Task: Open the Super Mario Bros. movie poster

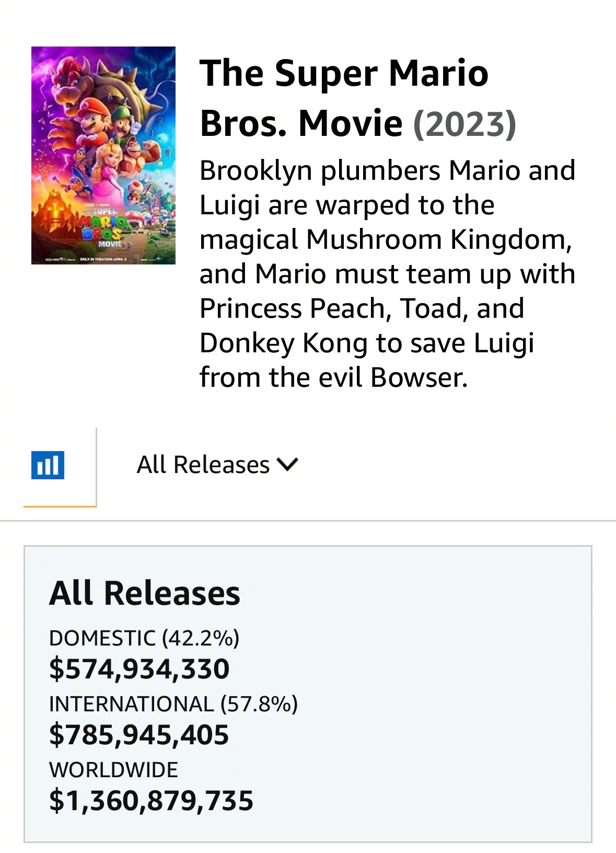Action: pyautogui.click(x=103, y=155)
